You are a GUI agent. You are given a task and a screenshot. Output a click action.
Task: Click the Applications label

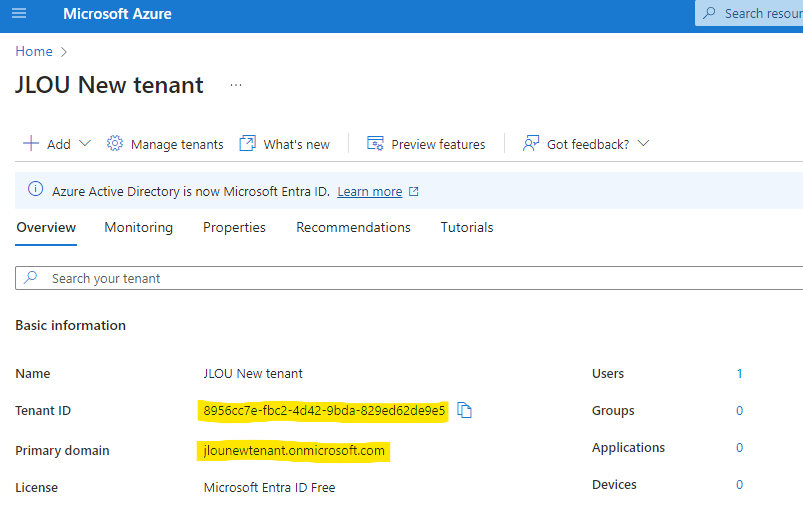tap(628, 448)
